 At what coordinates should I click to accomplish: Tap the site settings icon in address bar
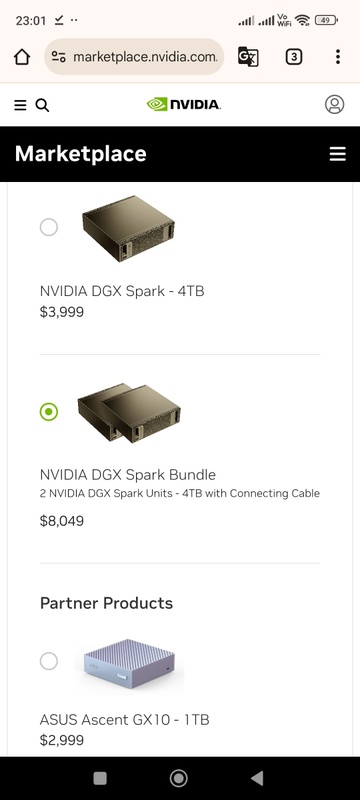(59, 57)
